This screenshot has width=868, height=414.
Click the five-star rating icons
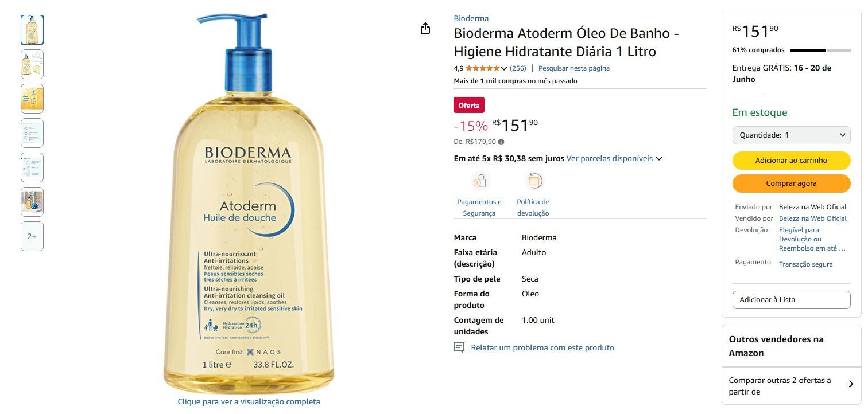pyautogui.click(x=483, y=68)
